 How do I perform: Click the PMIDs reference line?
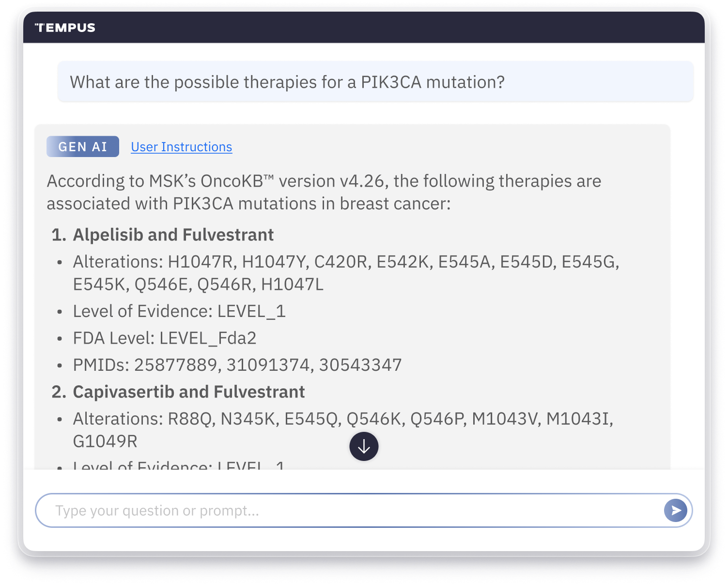pyautogui.click(x=237, y=365)
